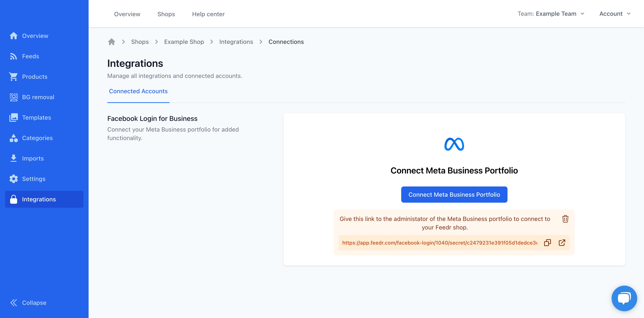Click the 'Connect your Meta Business portfolio' description
This screenshot has height=318, width=644.
point(173,134)
